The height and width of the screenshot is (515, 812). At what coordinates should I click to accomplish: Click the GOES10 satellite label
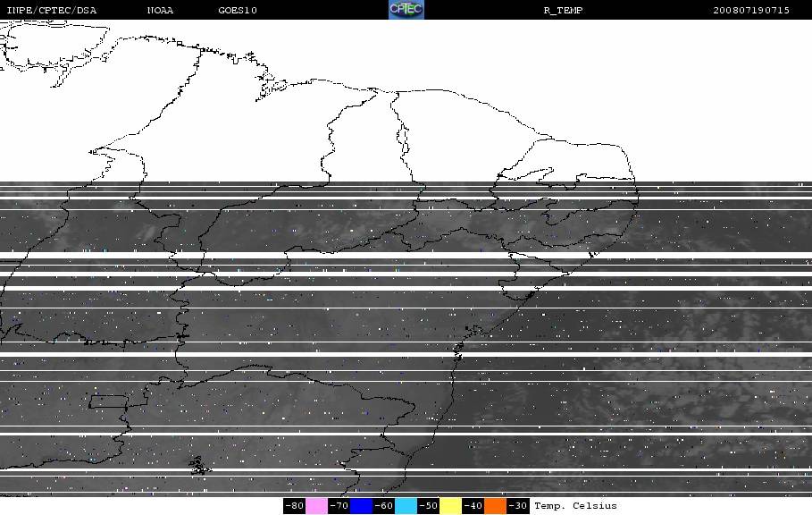point(238,11)
